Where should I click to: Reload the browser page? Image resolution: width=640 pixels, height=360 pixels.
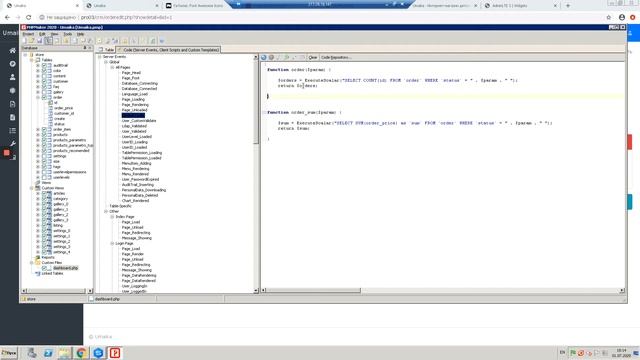coord(29,18)
